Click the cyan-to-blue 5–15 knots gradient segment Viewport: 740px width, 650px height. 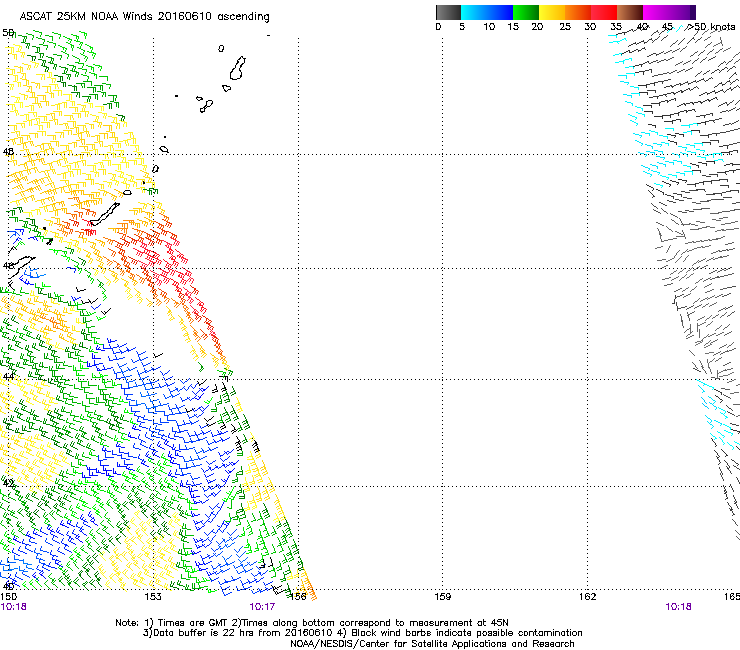[x=487, y=12]
